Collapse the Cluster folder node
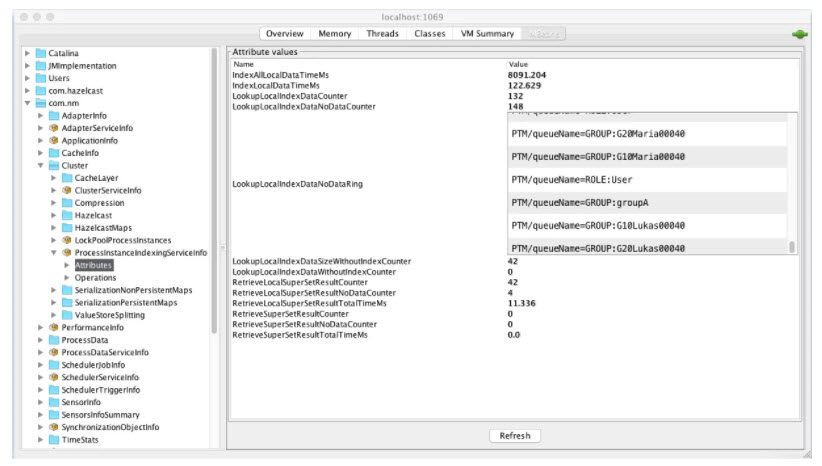This screenshot has height=466, width=822. coord(41,166)
